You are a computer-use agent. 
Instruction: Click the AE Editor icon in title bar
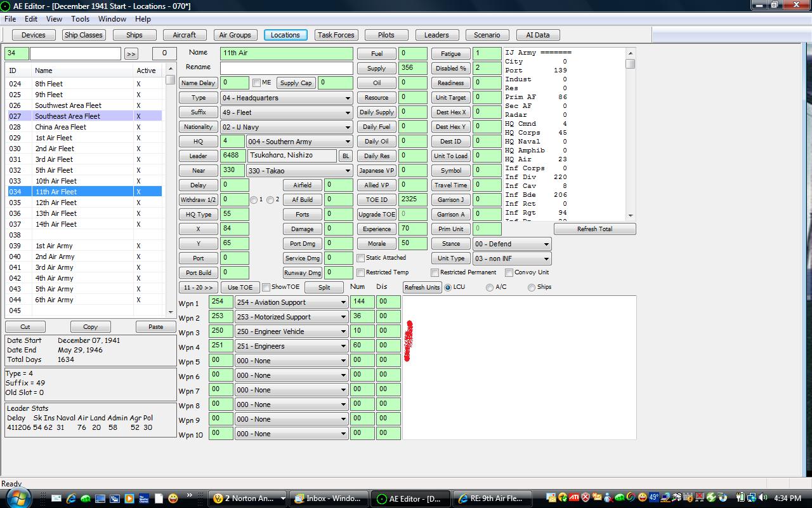(x=6, y=6)
